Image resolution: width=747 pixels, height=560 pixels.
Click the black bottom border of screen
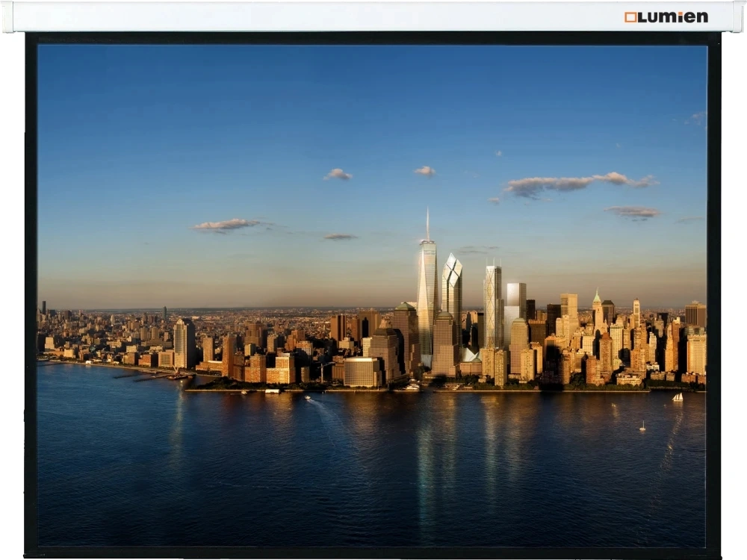click(373, 553)
